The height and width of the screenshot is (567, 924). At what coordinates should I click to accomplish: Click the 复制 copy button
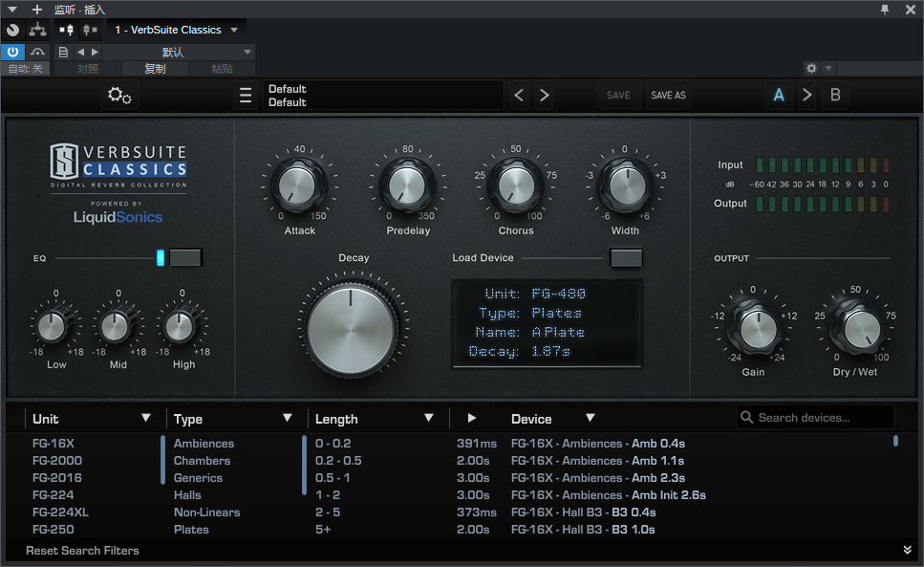(x=155, y=69)
